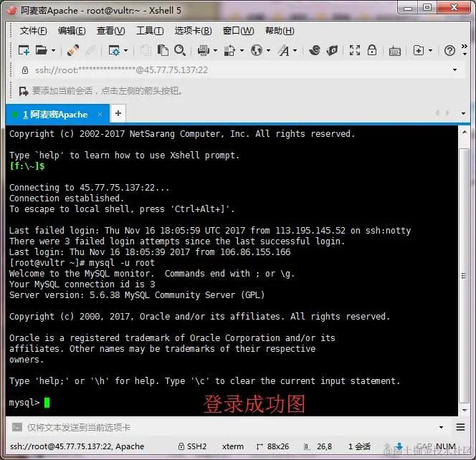Image resolution: width=476 pixels, height=460 pixels.
Task: Click the Xftp launch icon
Action: click(x=332, y=50)
